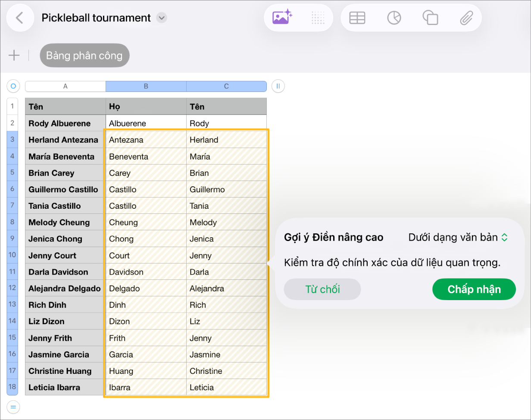Add a new sheet with plus icon
The height and width of the screenshot is (420, 531).
[14, 55]
